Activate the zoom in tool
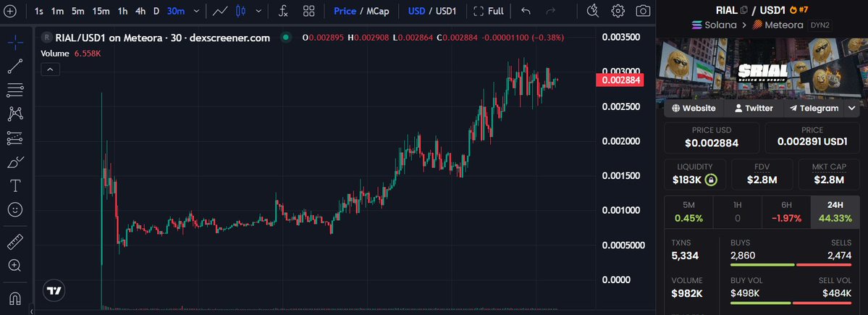This screenshot has width=868, height=315. tap(15, 266)
